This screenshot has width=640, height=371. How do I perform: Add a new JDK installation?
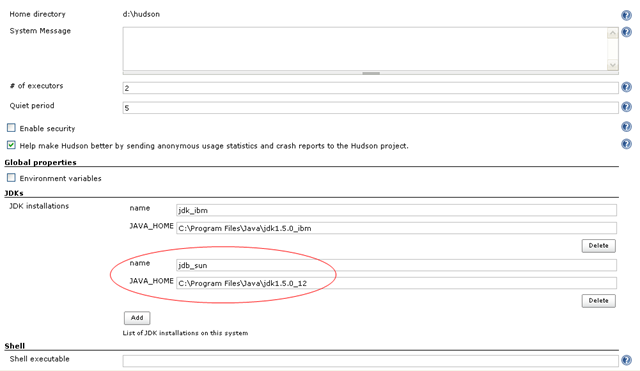(x=137, y=318)
